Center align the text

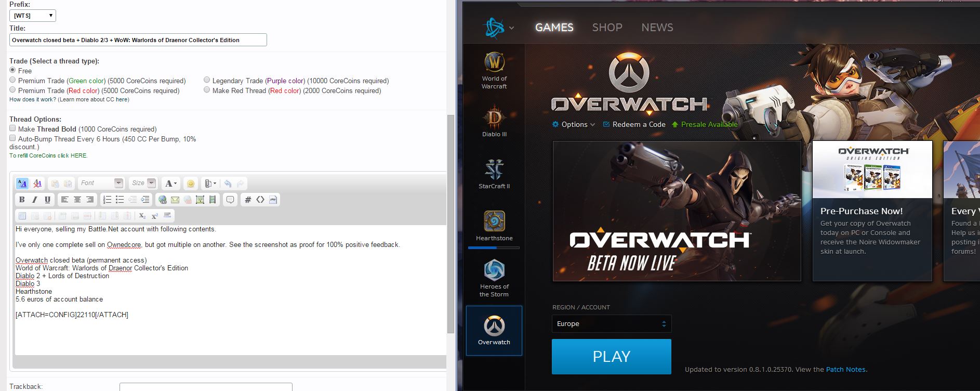[x=77, y=199]
